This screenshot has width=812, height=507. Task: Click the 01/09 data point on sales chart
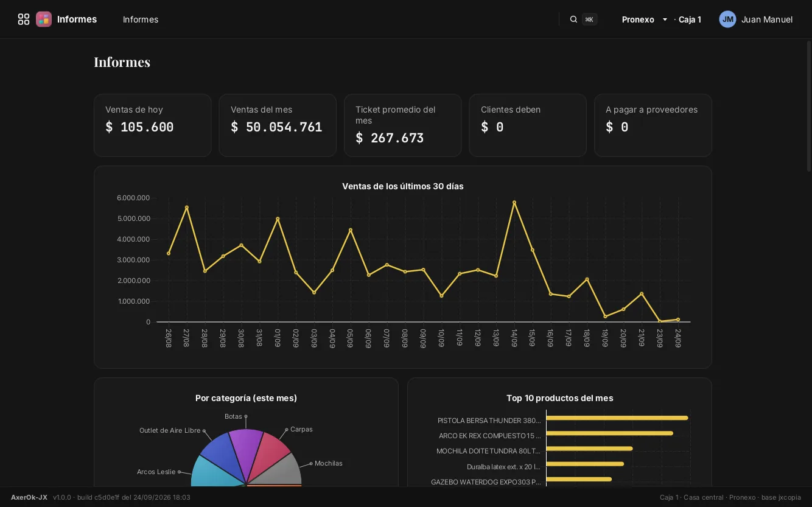(278, 219)
